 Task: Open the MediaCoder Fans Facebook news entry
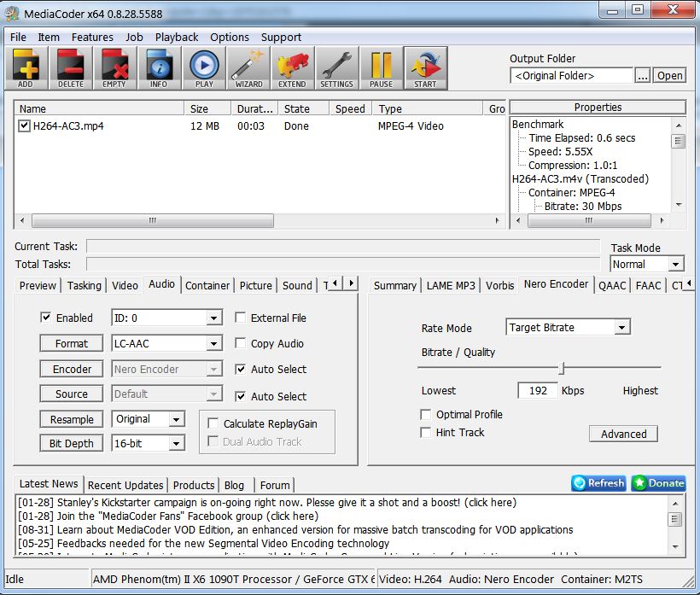click(x=168, y=516)
